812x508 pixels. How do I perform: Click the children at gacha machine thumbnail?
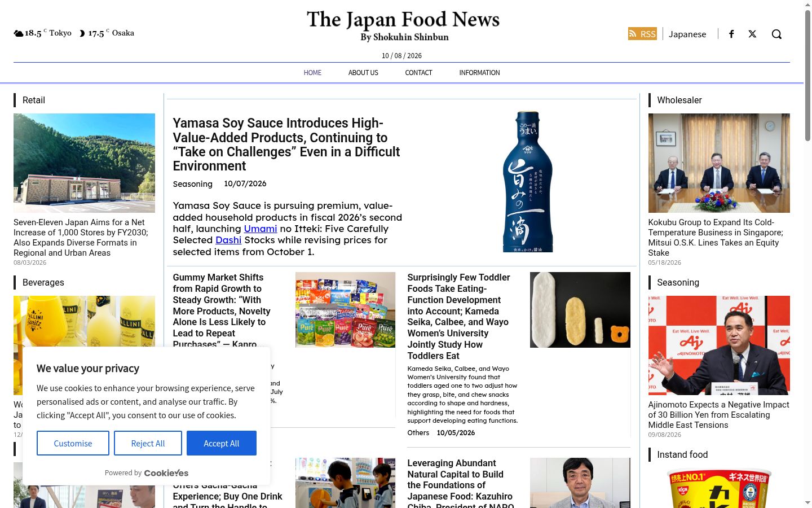(345, 483)
